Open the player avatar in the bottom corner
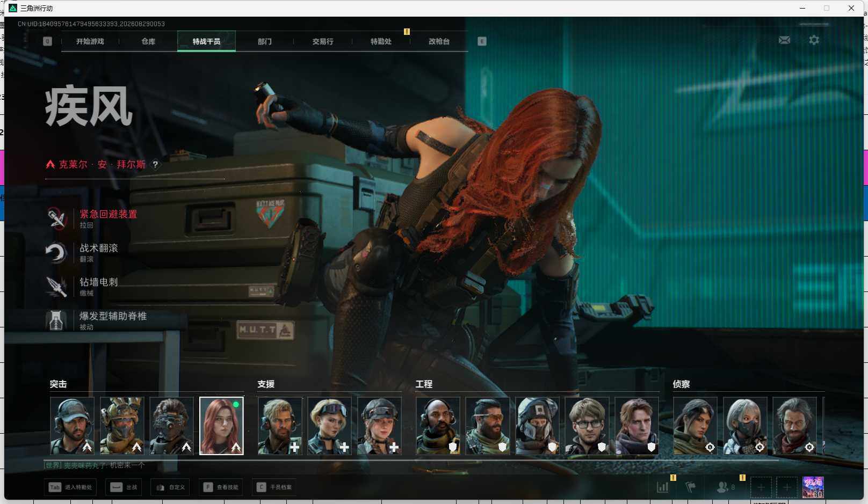Viewport: 868px width, 504px height. 813,487
